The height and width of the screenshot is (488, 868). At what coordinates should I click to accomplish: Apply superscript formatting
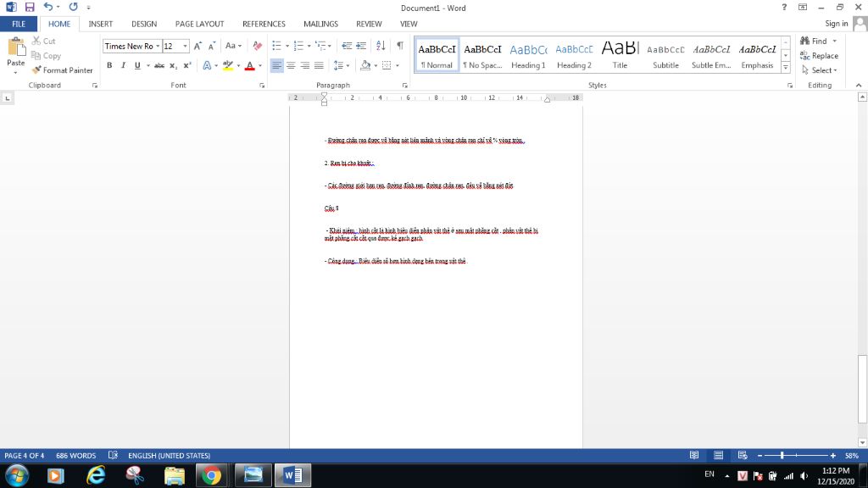pos(187,65)
